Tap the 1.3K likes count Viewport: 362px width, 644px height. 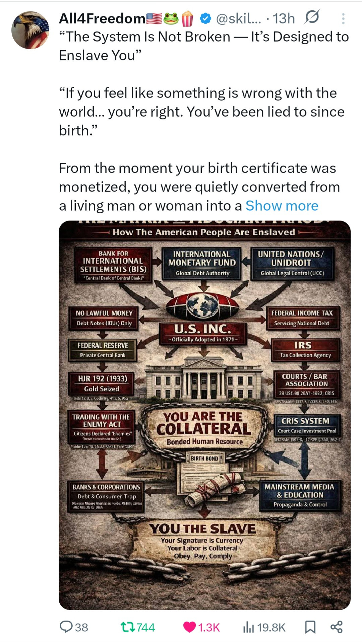209,627
